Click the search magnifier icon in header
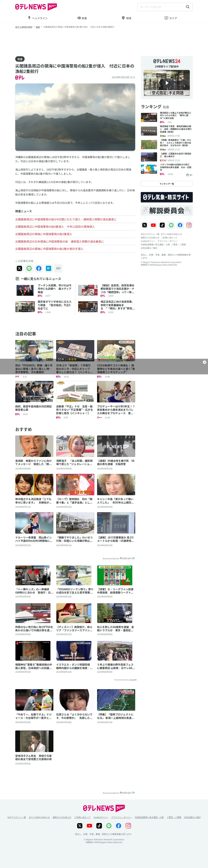The height and width of the screenshot is (868, 208). coord(187,7)
